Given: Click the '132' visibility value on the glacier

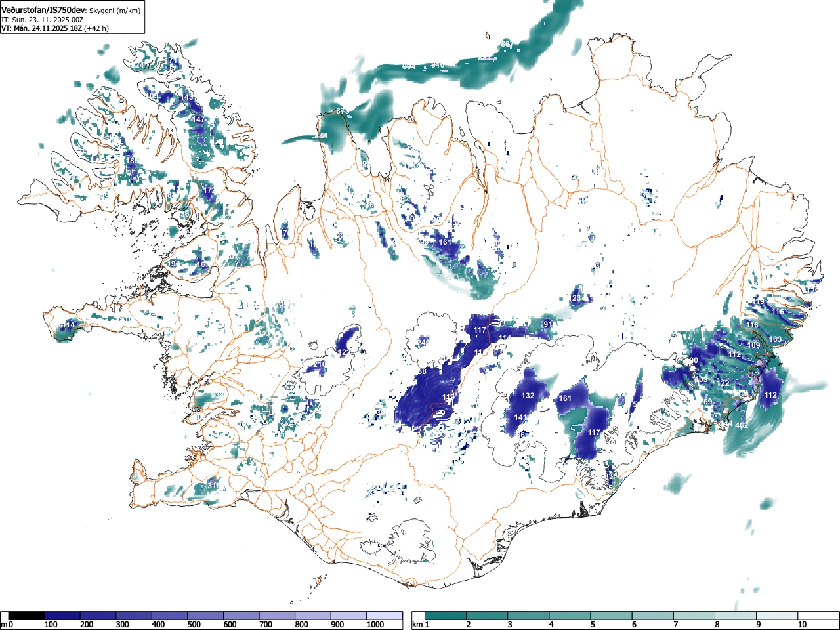Looking at the screenshot, I should [528, 396].
